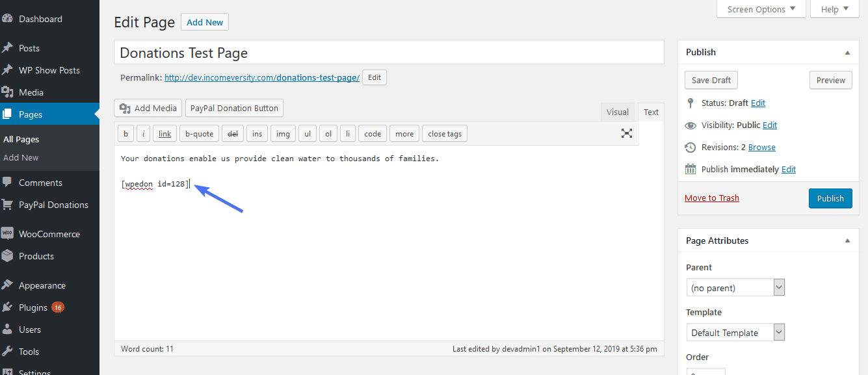The height and width of the screenshot is (375, 868).
Task: Open the Template dropdown
Action: [735, 332]
